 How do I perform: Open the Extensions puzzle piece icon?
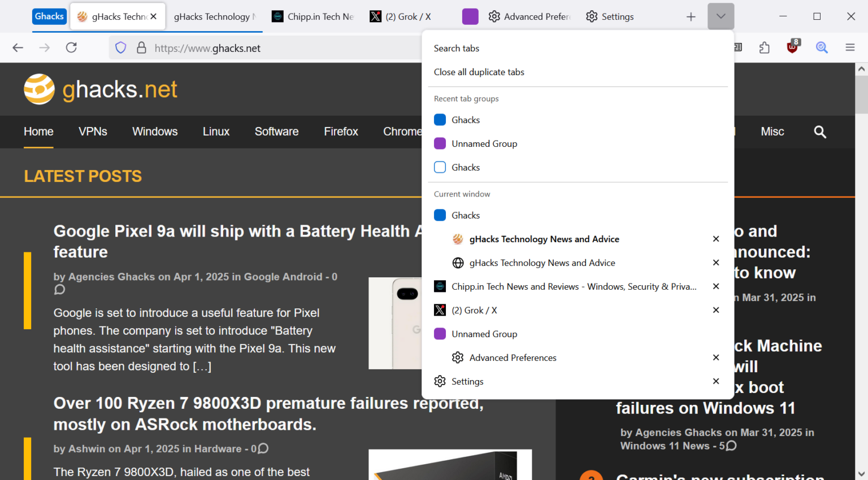[765, 47]
